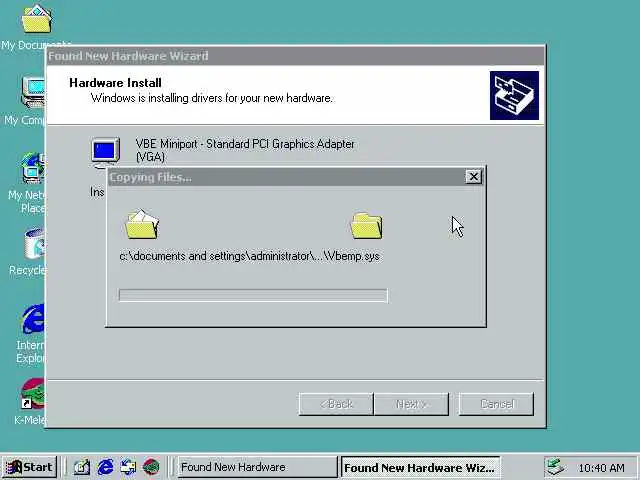Close the Copying Files dialog
The image size is (640, 480).
[473, 177]
